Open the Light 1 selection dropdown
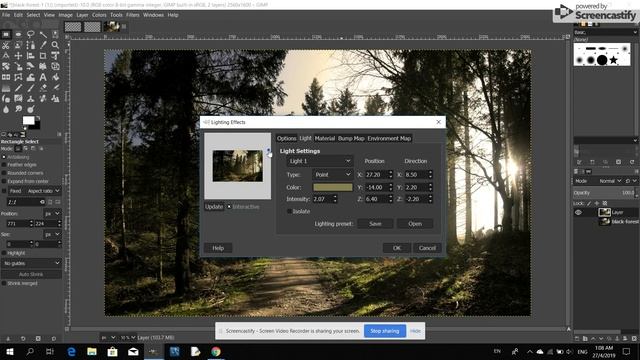640x360 pixels. [x=319, y=161]
